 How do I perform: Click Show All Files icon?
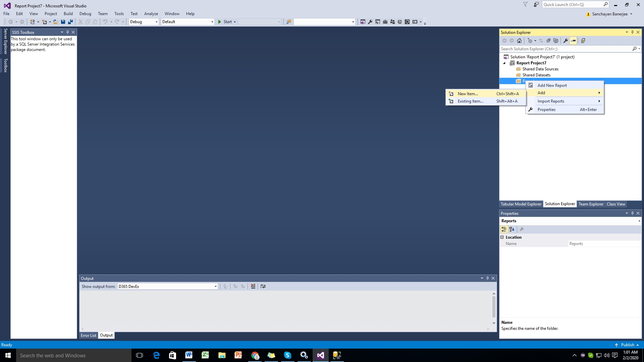[x=556, y=41]
